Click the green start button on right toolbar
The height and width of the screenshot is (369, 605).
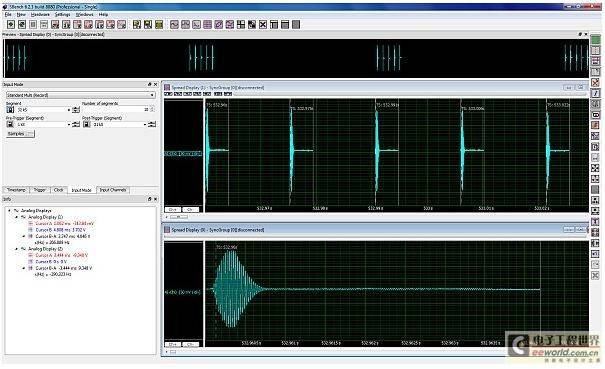[596, 40]
